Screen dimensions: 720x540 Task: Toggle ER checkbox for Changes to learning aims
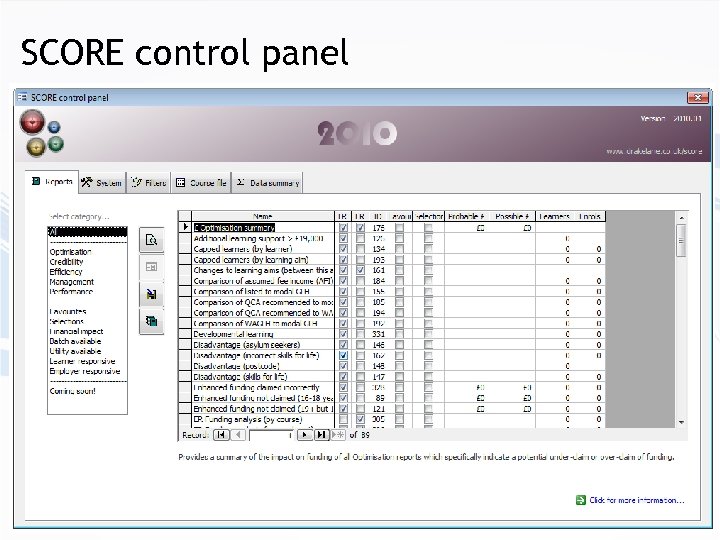tap(360, 270)
